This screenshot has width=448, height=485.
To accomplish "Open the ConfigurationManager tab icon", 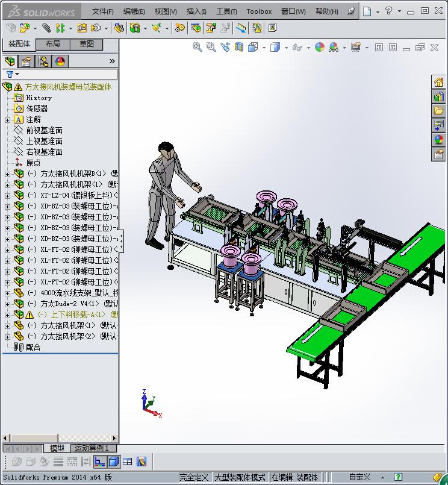I will pyautogui.click(x=43, y=61).
